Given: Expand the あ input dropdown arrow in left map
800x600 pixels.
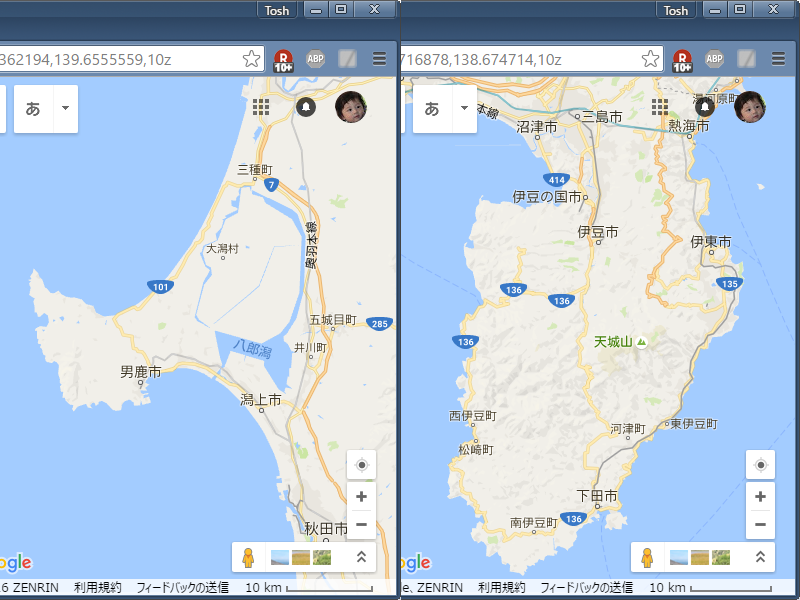Looking at the screenshot, I should 65,108.
